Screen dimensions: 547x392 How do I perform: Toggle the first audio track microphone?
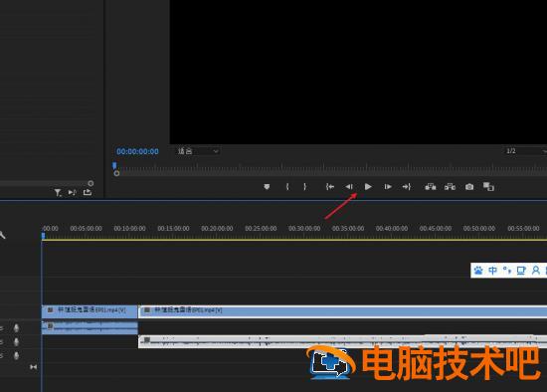16,327
